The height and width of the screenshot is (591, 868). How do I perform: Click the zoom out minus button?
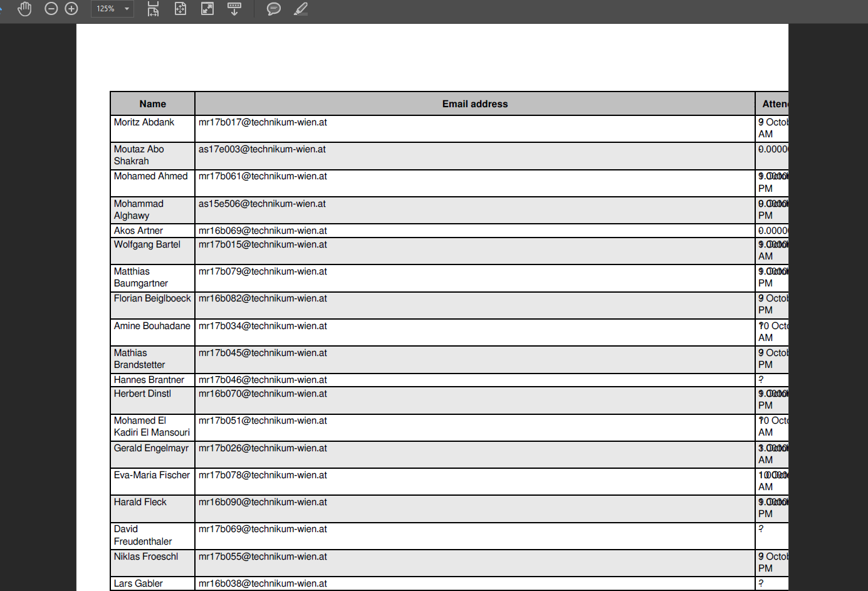click(x=51, y=9)
